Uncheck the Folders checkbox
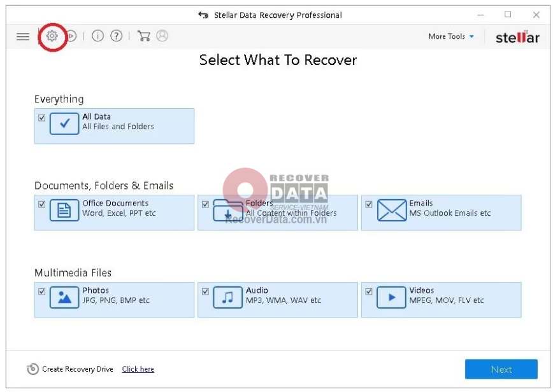The height and width of the screenshot is (392, 553). click(x=205, y=204)
